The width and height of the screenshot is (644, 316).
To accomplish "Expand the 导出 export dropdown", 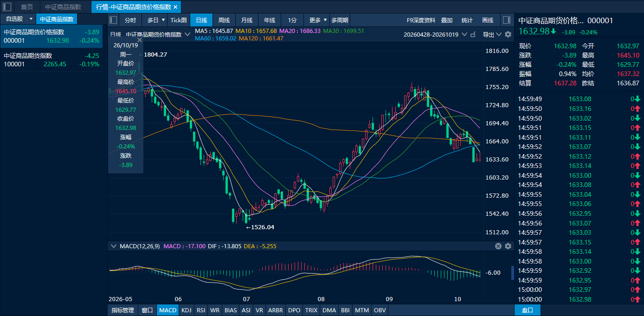I will coord(499,34).
